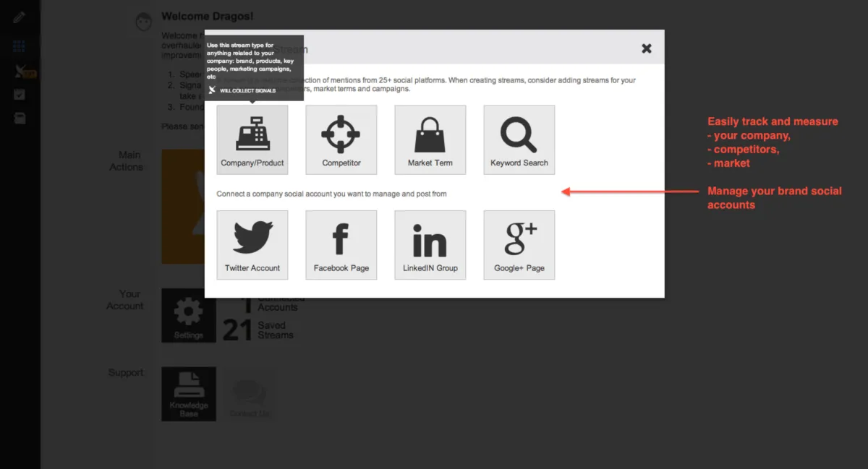The width and height of the screenshot is (868, 469).
Task: Open the checkbox tasks icon in sidebar
Action: coord(20,94)
